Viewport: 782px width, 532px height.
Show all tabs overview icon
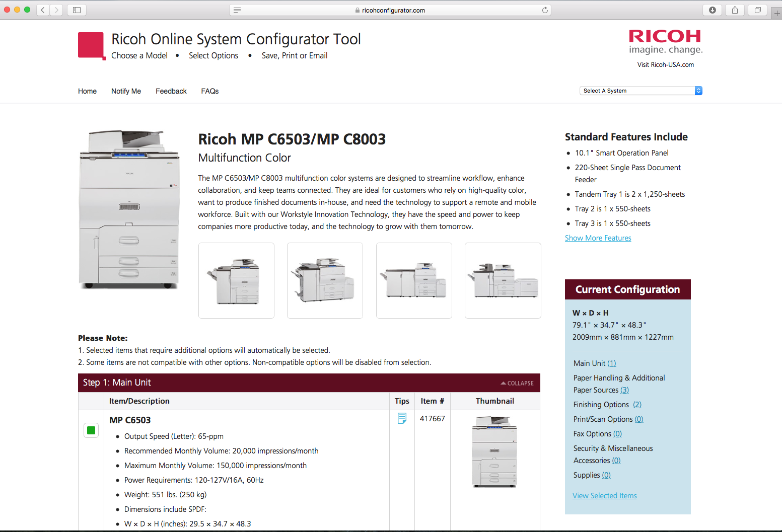pos(758,10)
